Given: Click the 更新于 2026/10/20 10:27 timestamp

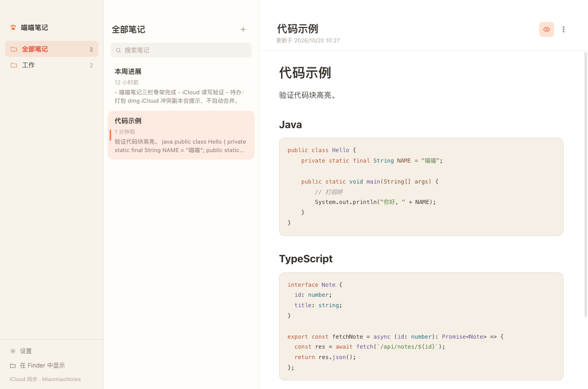Looking at the screenshot, I should click(x=308, y=40).
